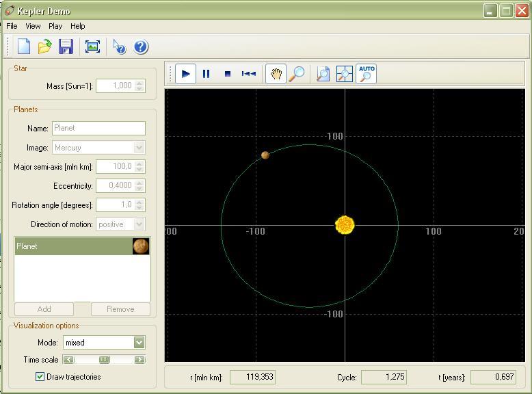Open a file with the folder icon
This screenshot has width=532, height=394.
(x=45, y=47)
